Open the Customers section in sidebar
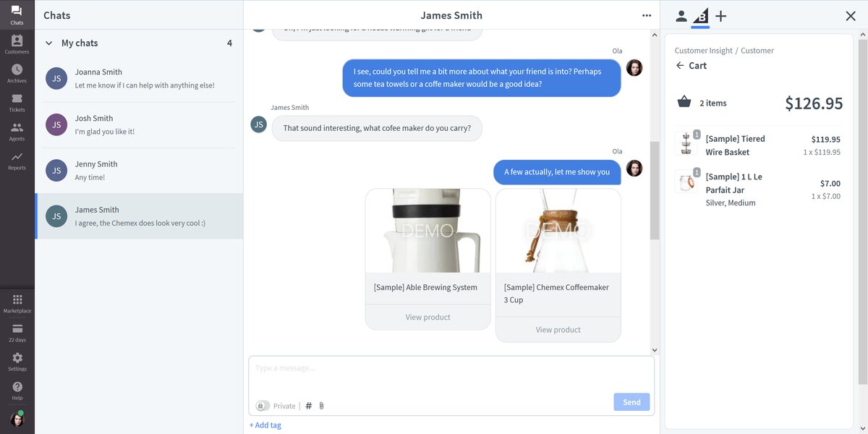This screenshot has height=434, width=868. click(17, 44)
